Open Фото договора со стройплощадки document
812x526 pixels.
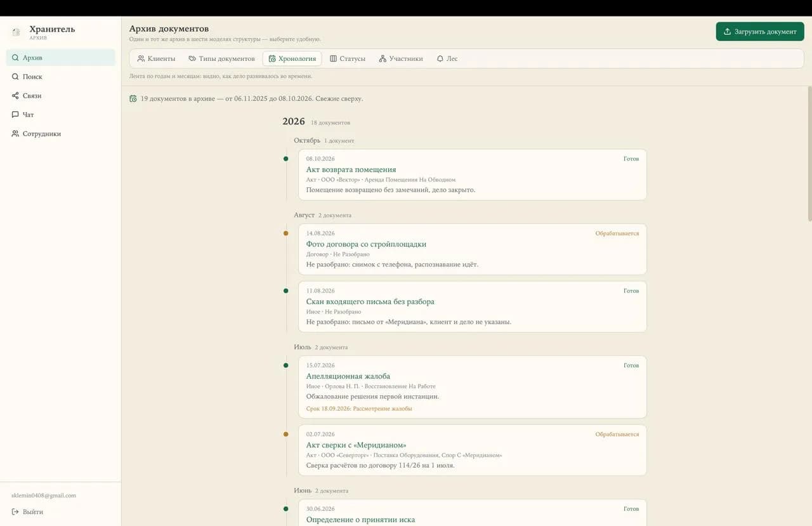[x=366, y=244]
